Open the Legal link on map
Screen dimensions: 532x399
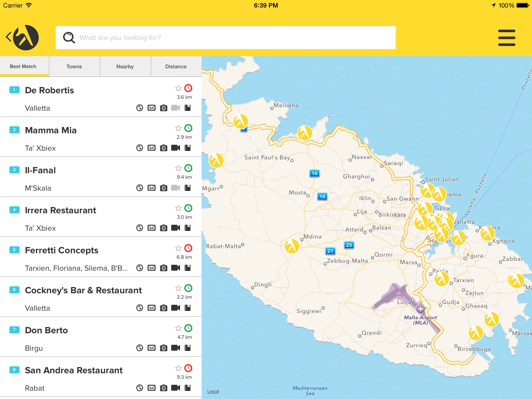click(x=213, y=391)
